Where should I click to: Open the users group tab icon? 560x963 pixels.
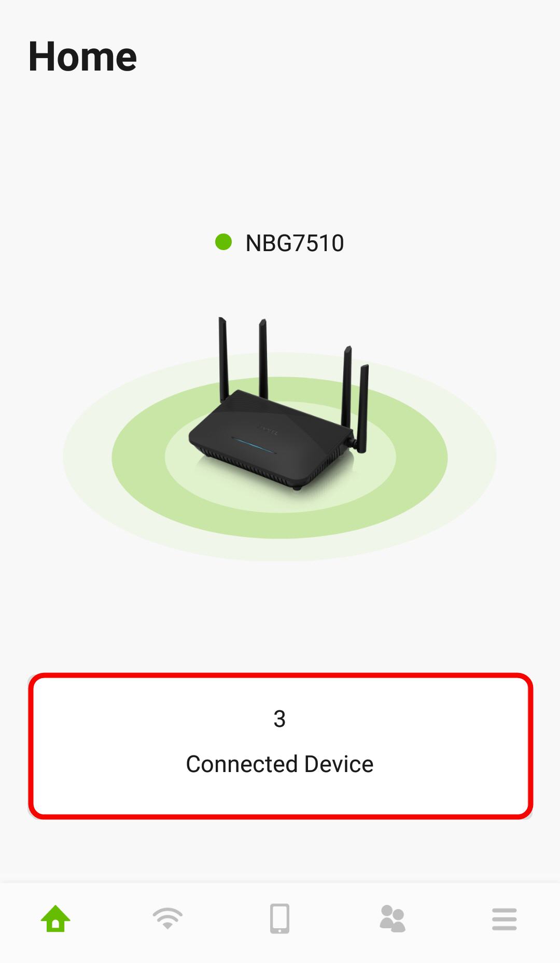[x=393, y=919]
